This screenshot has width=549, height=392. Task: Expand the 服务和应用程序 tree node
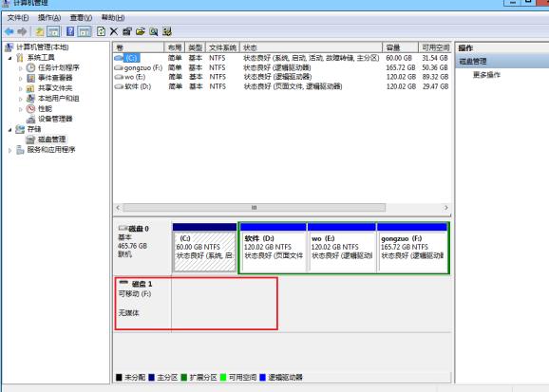click(x=9, y=150)
